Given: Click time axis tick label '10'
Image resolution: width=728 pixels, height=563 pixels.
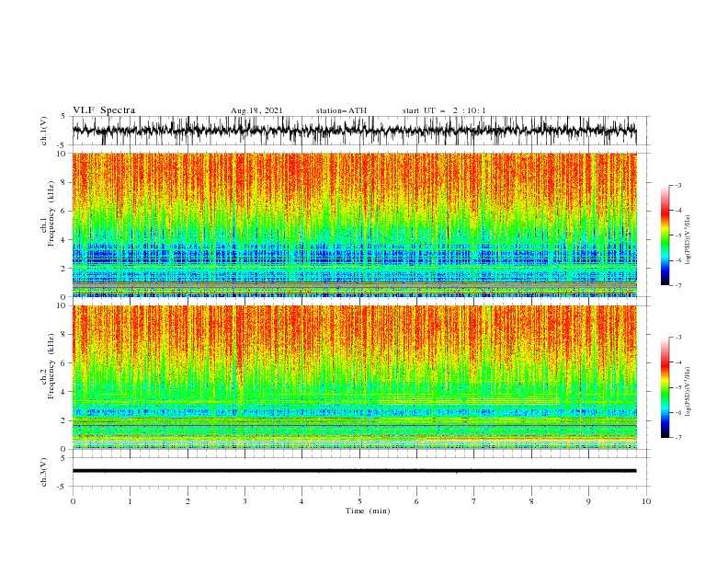Looking at the screenshot, I should [x=646, y=501].
